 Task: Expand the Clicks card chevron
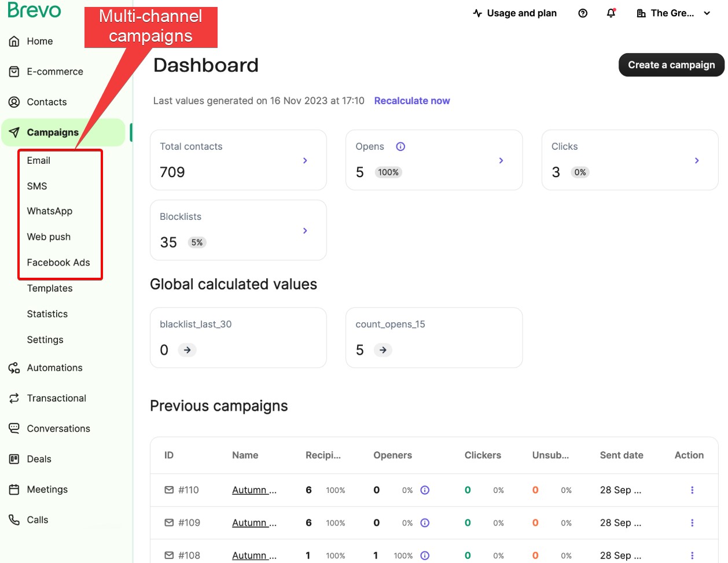coord(697,160)
